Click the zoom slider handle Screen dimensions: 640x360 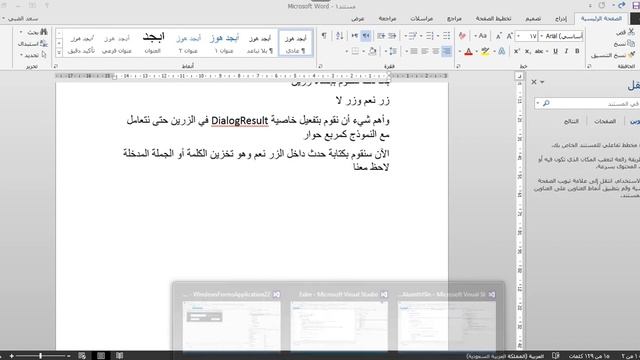tap(40, 356)
